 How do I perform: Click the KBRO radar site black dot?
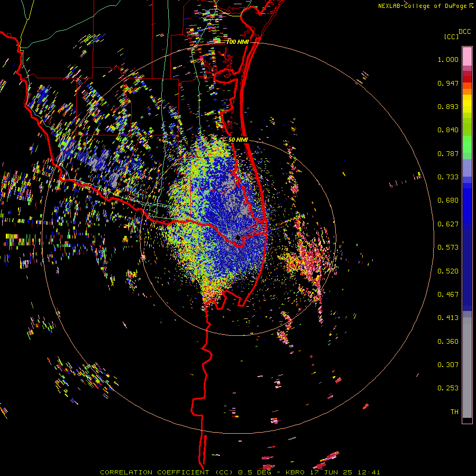click(238, 237)
